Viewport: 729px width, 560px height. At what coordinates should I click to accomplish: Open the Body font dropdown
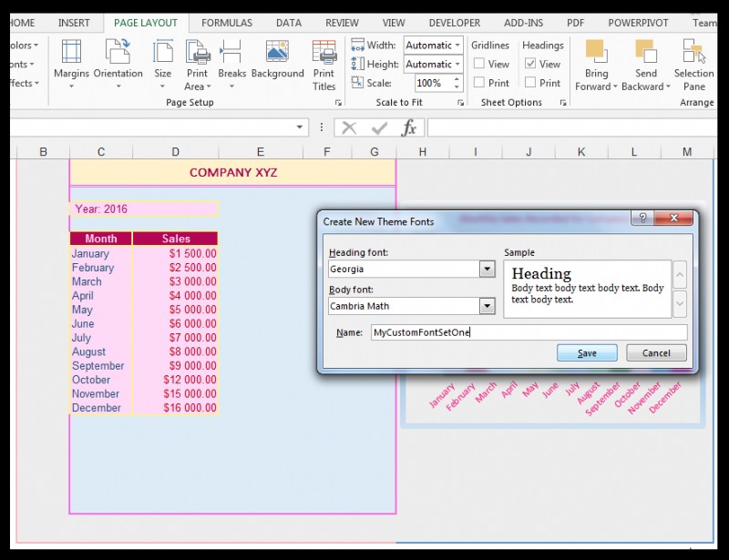(486, 305)
